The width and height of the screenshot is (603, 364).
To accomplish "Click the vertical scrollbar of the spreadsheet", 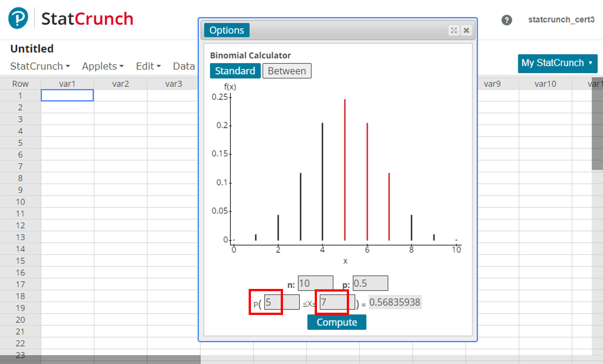I will (597, 128).
